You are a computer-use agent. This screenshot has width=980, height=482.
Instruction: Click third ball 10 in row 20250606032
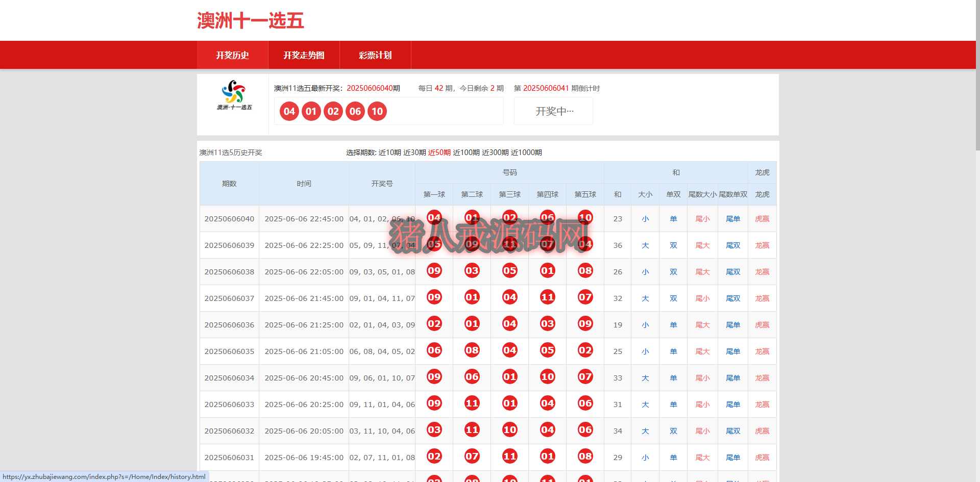510,430
